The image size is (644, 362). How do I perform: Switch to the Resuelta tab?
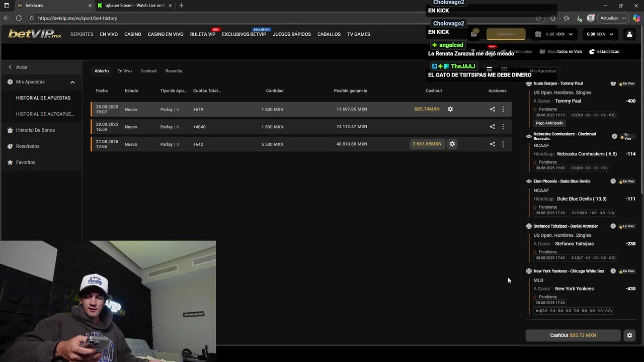point(174,71)
